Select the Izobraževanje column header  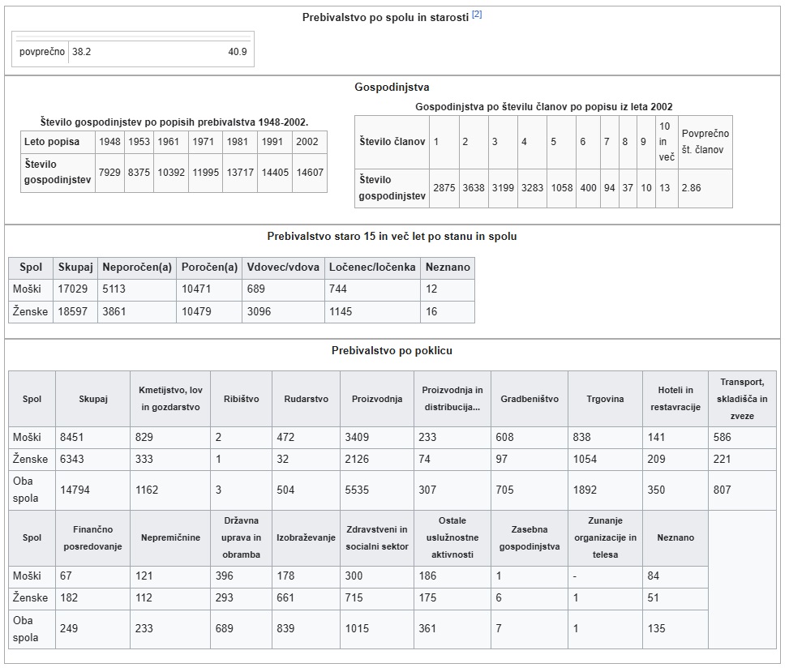[306, 537]
